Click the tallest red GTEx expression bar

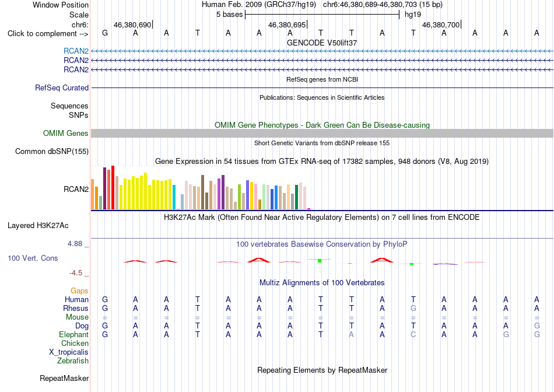pyautogui.click(x=113, y=188)
